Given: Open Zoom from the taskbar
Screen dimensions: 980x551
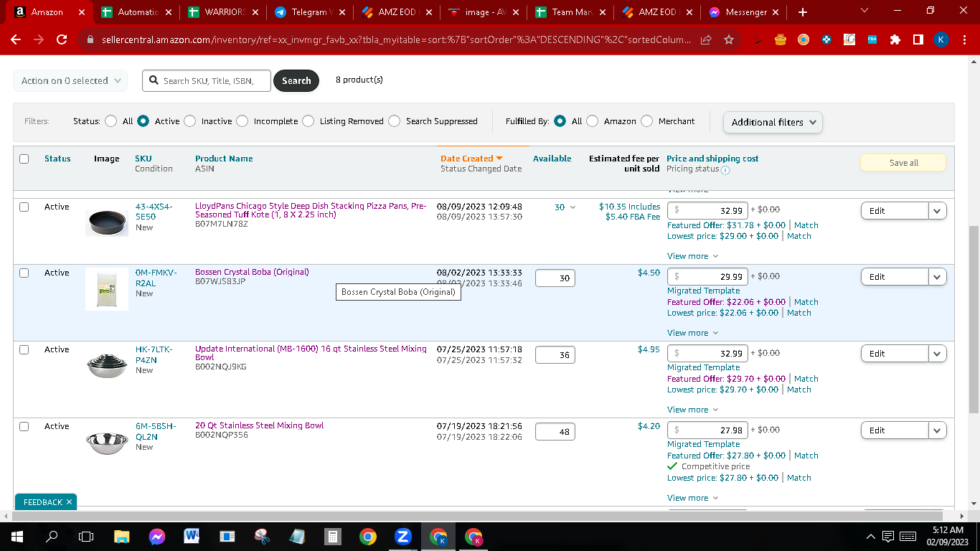Looking at the screenshot, I should [403, 536].
